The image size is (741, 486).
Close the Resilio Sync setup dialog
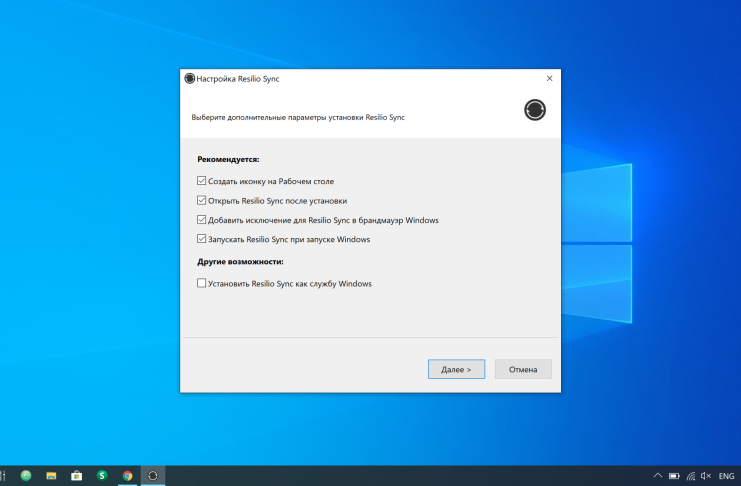pos(549,78)
